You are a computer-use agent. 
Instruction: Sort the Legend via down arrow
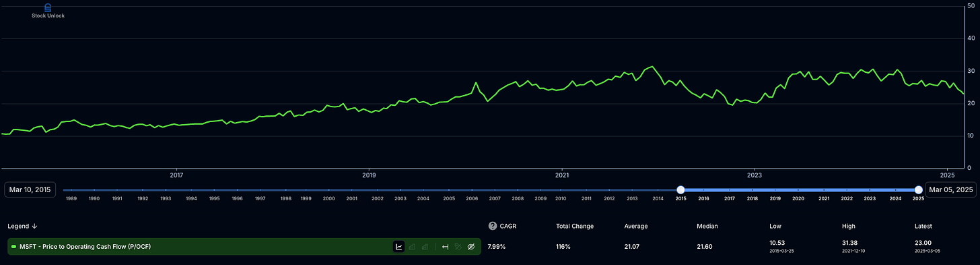(x=34, y=227)
